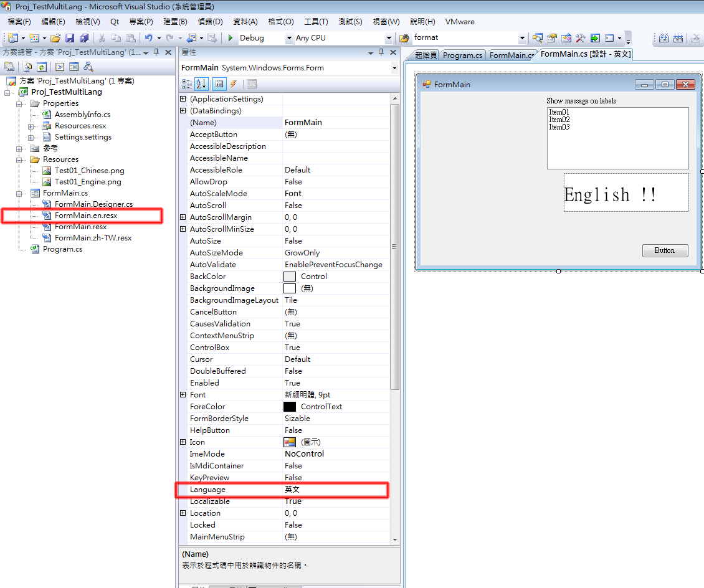Click Refresh in Solution Explorer toolbar
Viewport: 704px width, 588px height.
pos(42,67)
